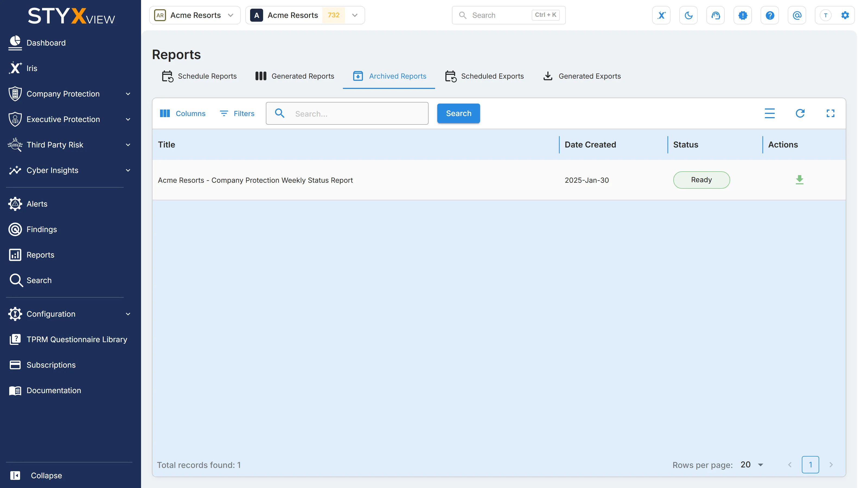Viewport: 868px width, 488px height.
Task: Expand Executive Protection menu
Action: pos(69,119)
